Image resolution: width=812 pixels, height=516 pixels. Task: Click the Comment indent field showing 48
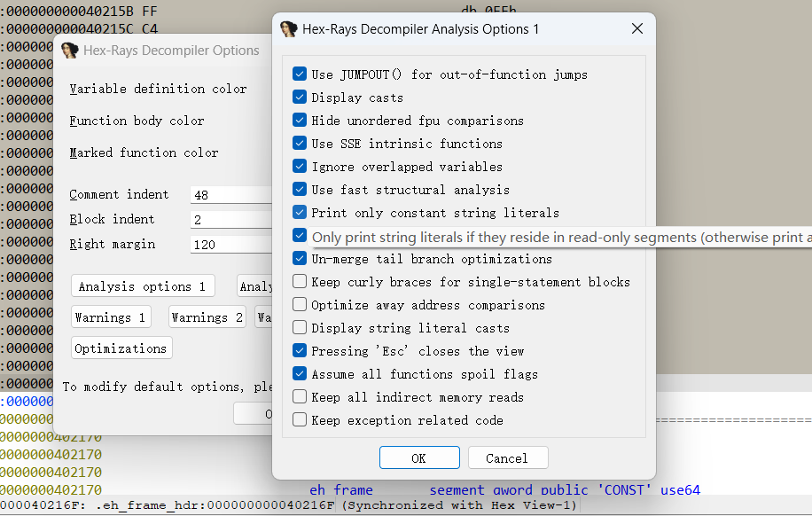pyautogui.click(x=231, y=195)
